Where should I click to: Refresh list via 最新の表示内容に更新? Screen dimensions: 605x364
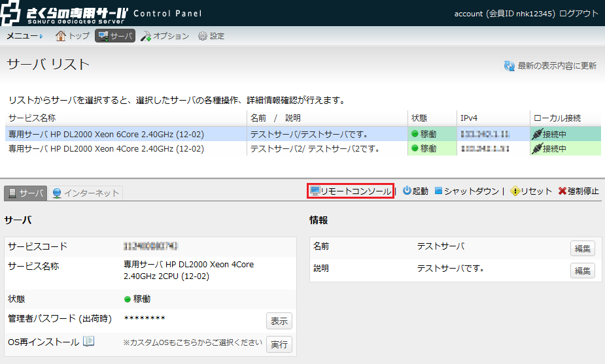click(x=550, y=65)
